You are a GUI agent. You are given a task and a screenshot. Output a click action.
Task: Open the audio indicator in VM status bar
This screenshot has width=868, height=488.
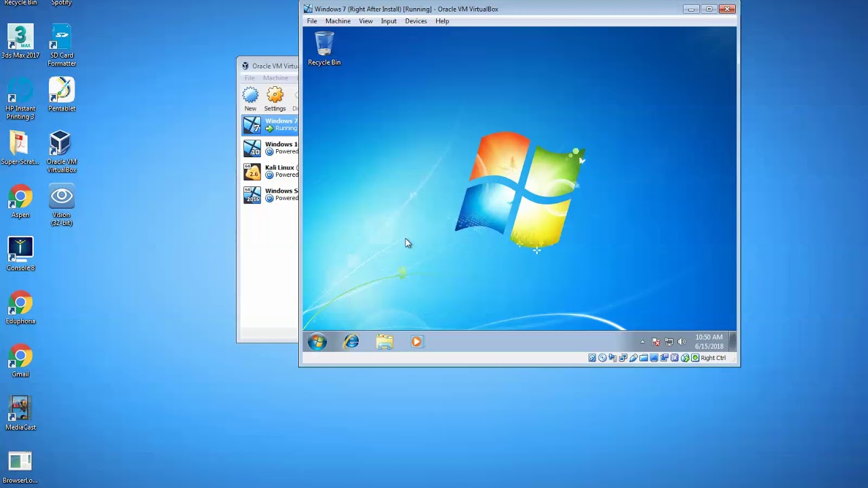point(613,358)
